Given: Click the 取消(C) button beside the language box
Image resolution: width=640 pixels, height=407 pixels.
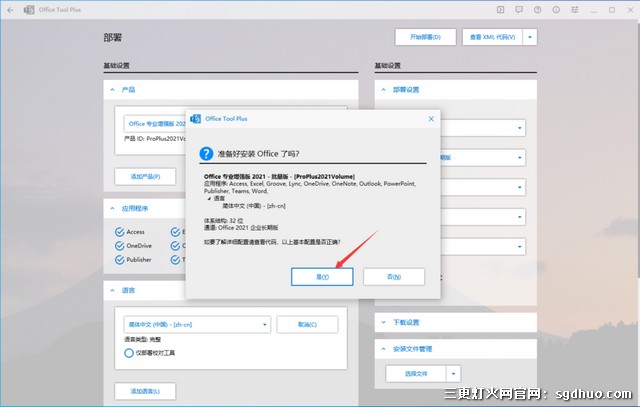Looking at the screenshot, I should pos(307,325).
